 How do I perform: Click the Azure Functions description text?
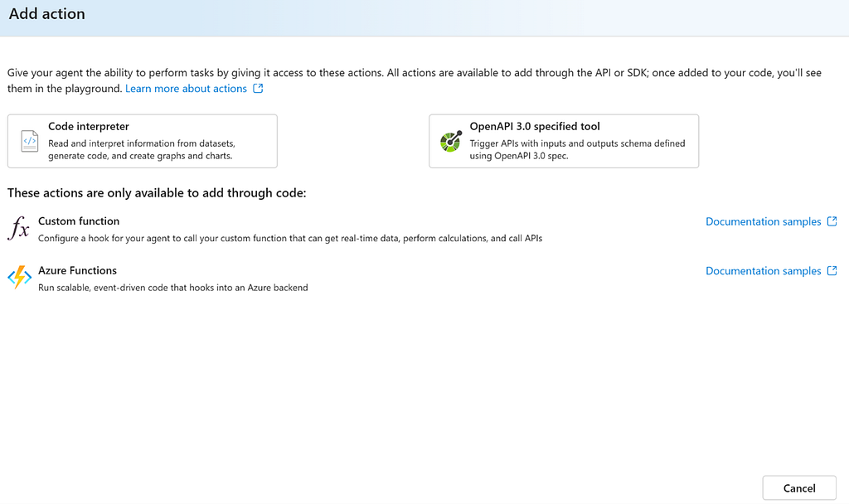click(172, 288)
